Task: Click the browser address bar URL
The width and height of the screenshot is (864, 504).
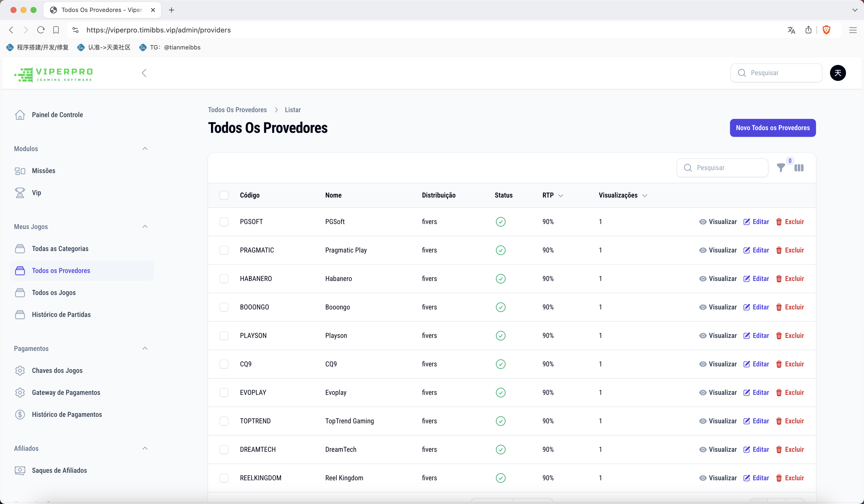Action: pos(158,30)
